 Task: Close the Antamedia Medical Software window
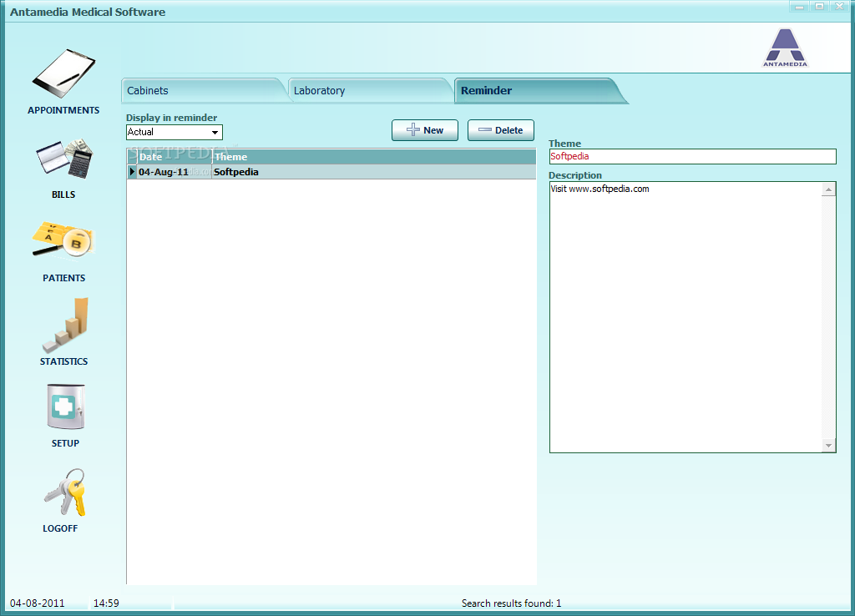(840, 7)
